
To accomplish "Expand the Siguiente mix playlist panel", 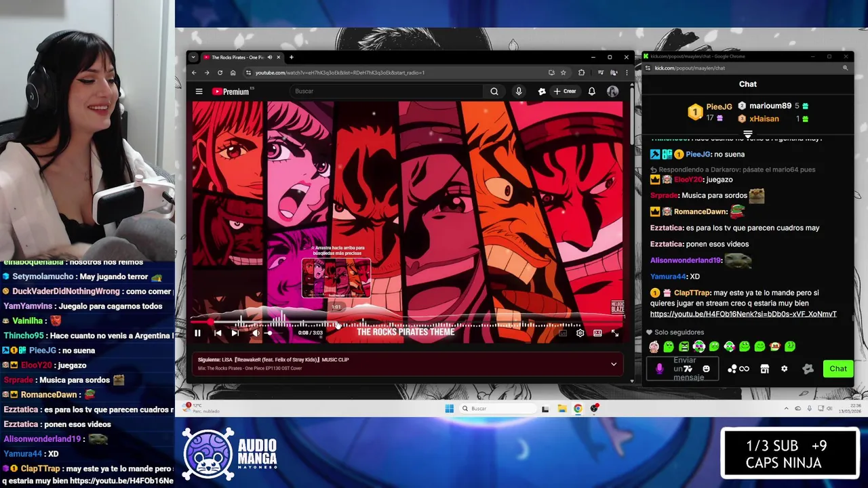I will click(614, 364).
